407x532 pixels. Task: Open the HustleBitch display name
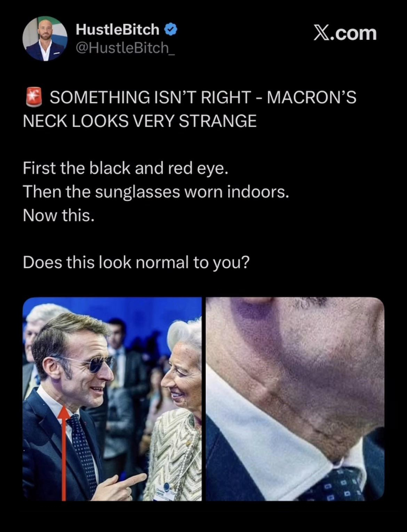pyautogui.click(x=118, y=30)
